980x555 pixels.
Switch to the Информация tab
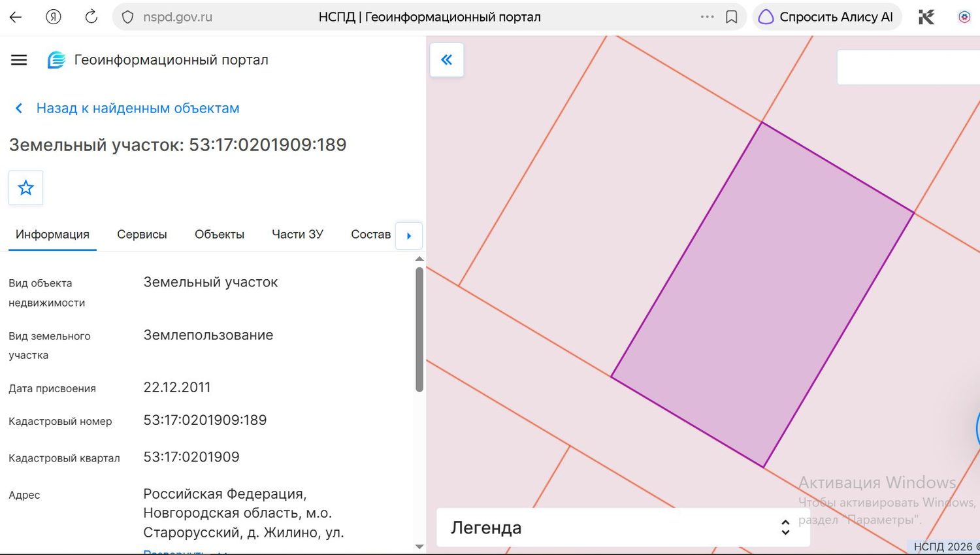coord(52,235)
